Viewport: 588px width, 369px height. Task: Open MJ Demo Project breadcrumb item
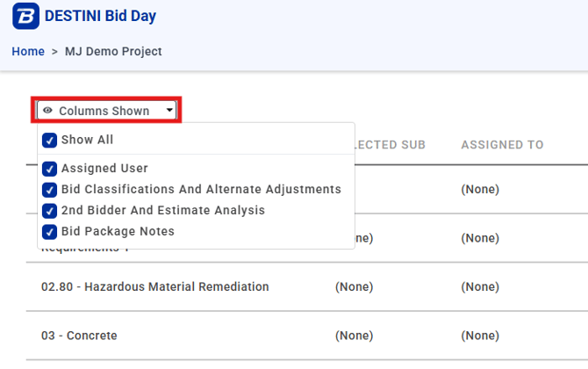[x=113, y=52]
